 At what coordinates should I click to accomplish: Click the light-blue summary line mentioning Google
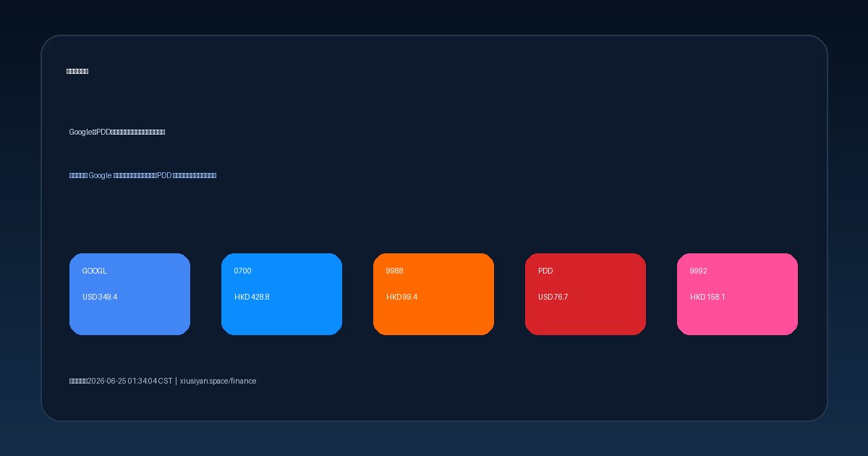(x=142, y=175)
